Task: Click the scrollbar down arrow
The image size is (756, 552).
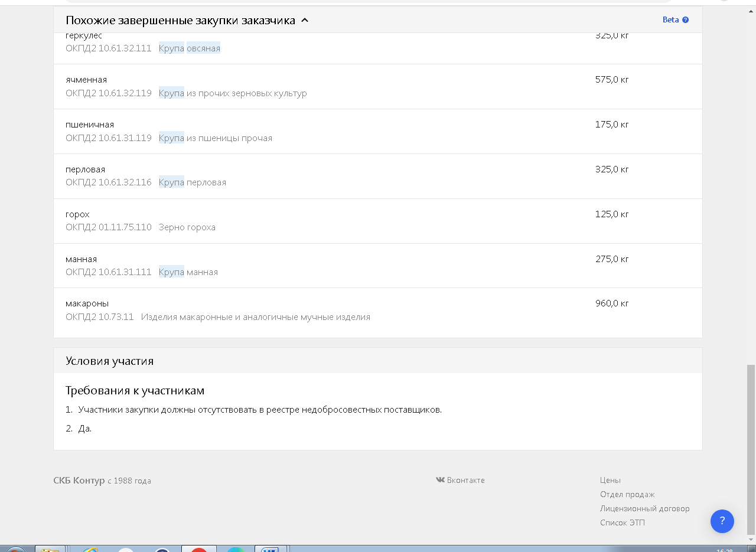Action: point(751,539)
